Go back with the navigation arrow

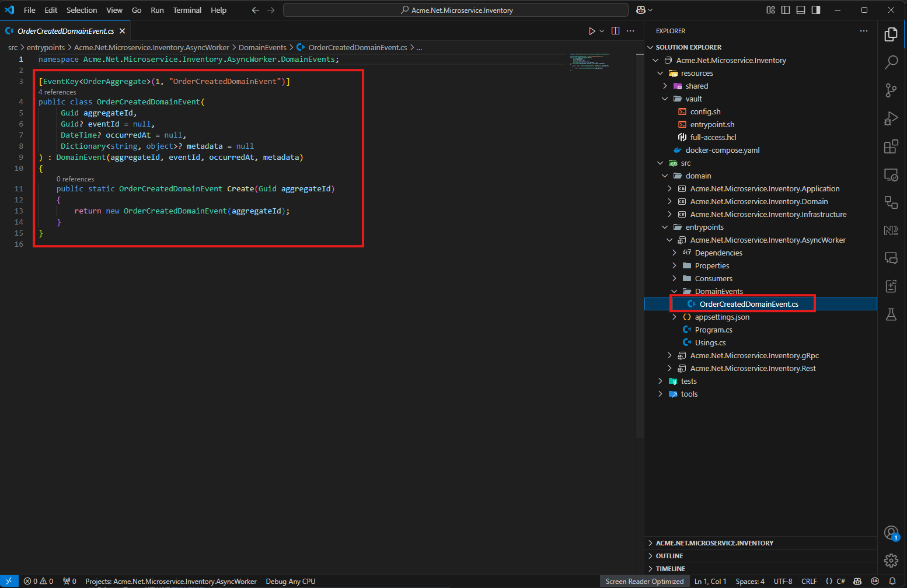pyautogui.click(x=255, y=10)
